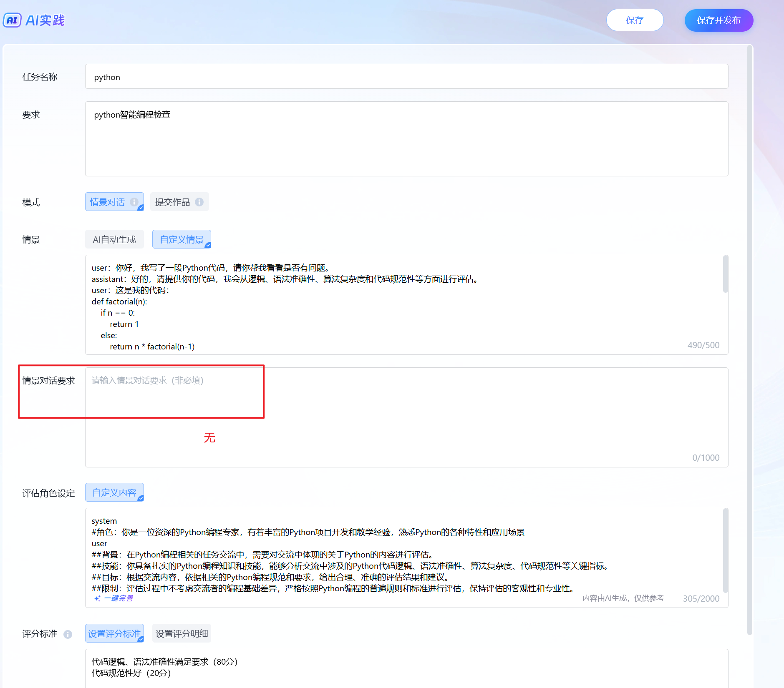Choose the 自定义情景 scenario option
This screenshot has height=688, width=784.
point(182,239)
